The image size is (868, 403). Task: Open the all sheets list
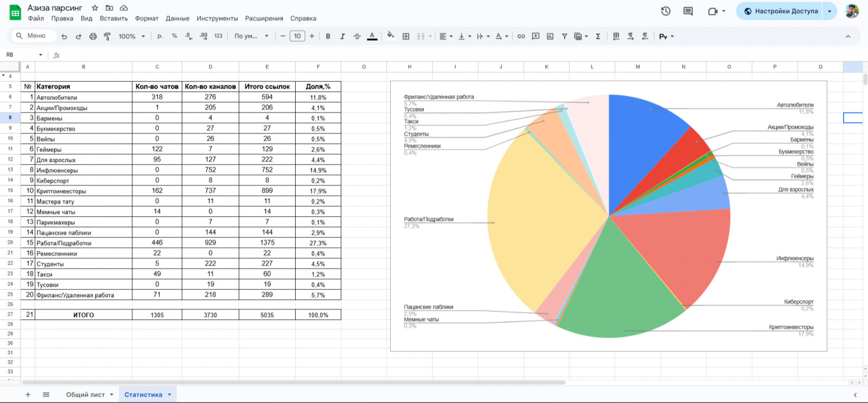(46, 395)
